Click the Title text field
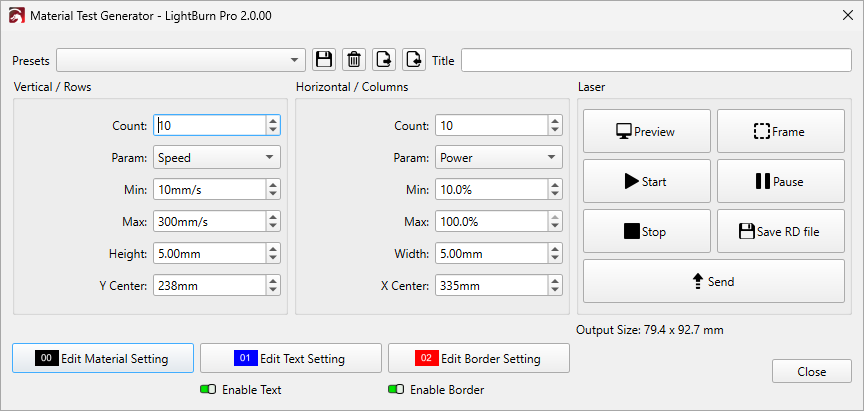 click(655, 60)
